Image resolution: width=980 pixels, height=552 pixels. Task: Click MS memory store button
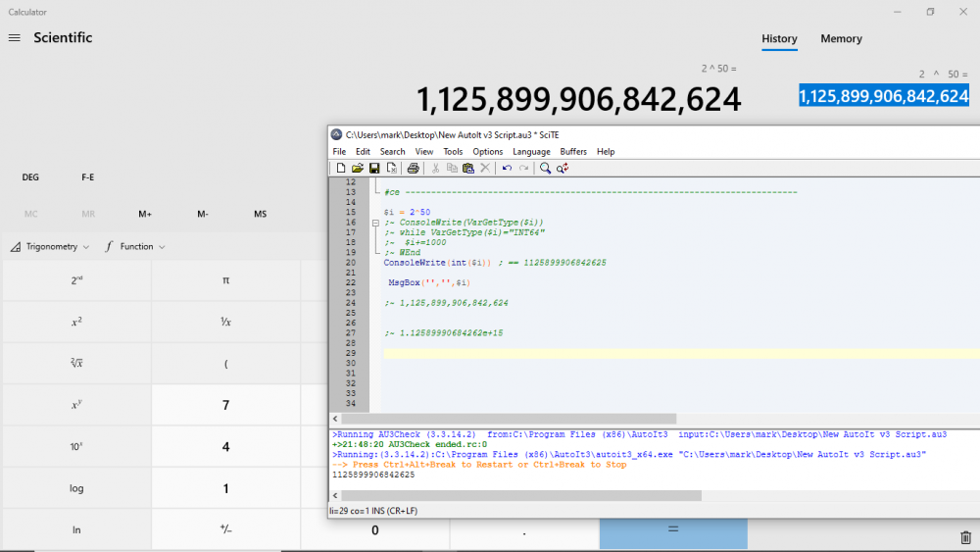click(x=261, y=214)
